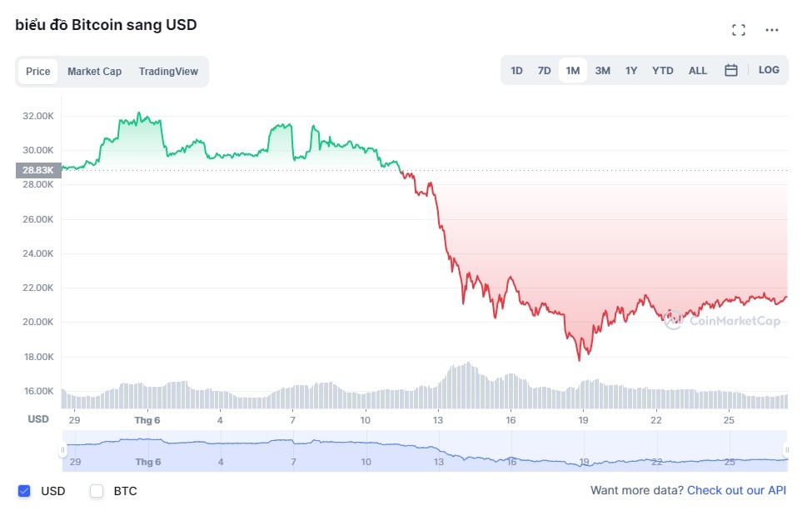
Task: Click the left handle of range slider
Action: [x=62, y=451]
